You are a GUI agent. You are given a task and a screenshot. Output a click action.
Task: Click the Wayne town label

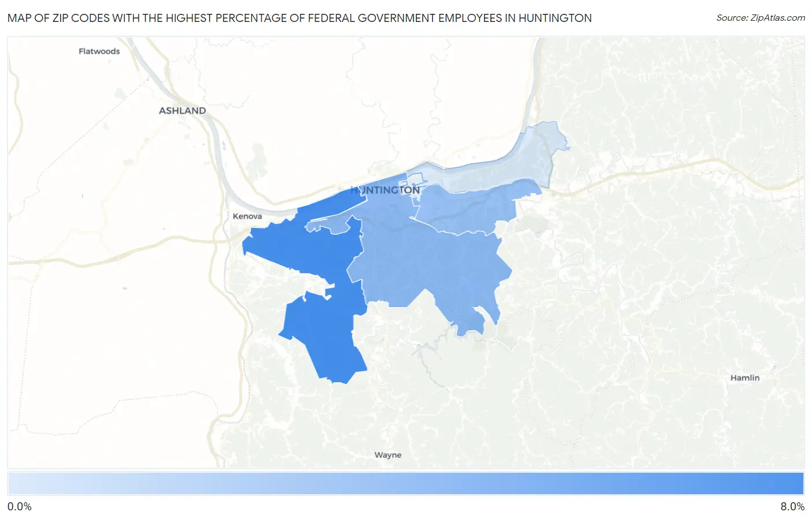[x=388, y=455]
